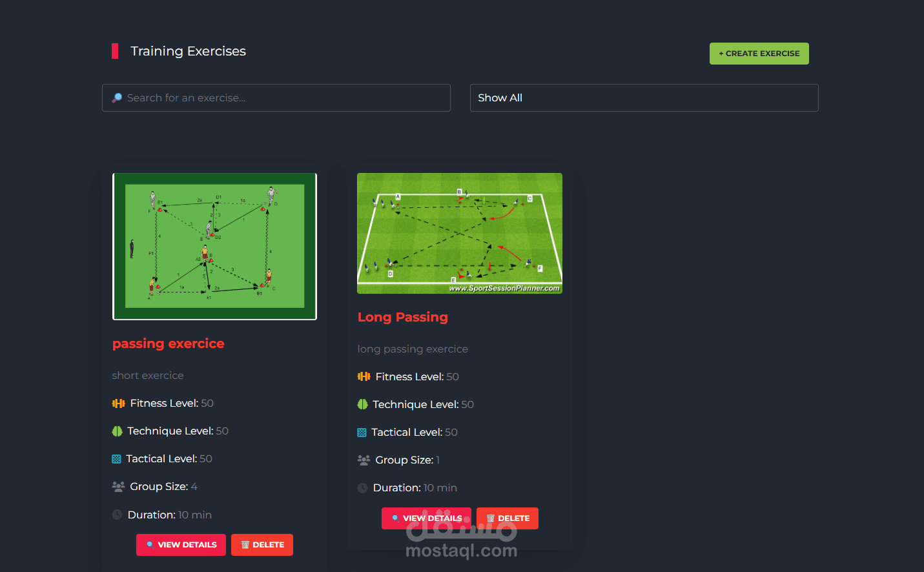Screen dimensions: 924x572
Task: View details of Long Passing exercise
Action: [426, 518]
